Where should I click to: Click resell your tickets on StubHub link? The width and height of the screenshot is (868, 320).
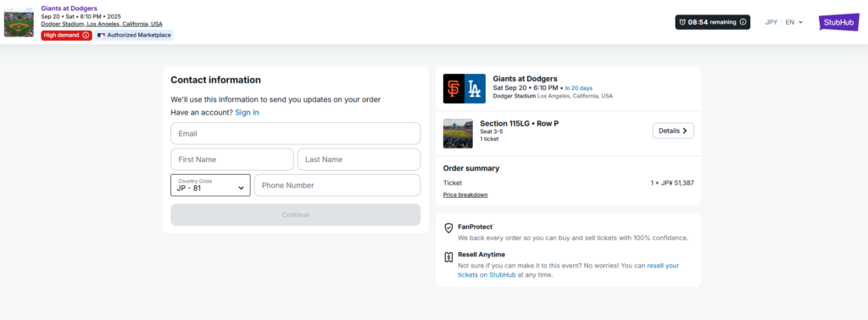569,270
